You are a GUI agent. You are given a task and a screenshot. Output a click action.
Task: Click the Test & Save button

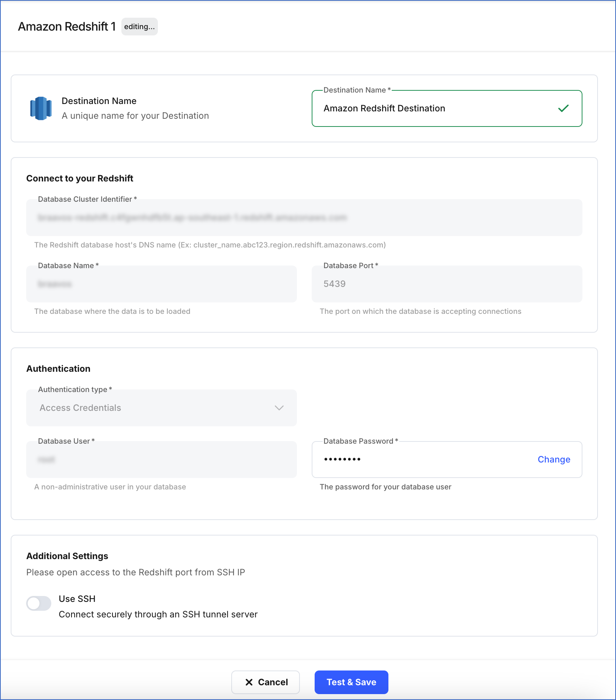(351, 682)
